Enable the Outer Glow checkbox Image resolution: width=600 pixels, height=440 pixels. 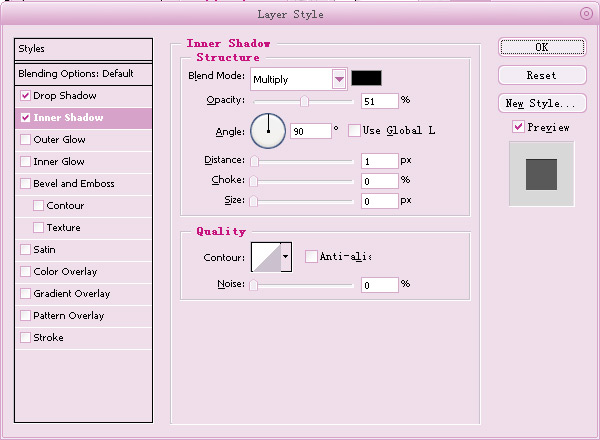pos(25,139)
